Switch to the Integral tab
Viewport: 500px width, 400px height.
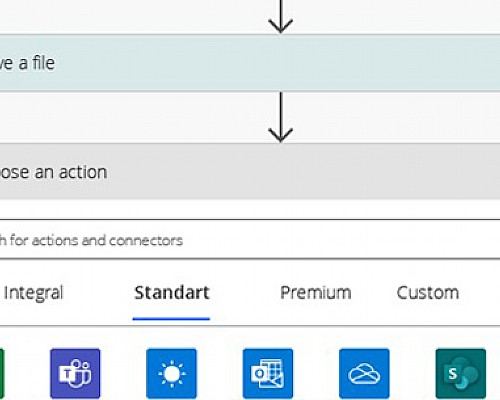point(33,293)
